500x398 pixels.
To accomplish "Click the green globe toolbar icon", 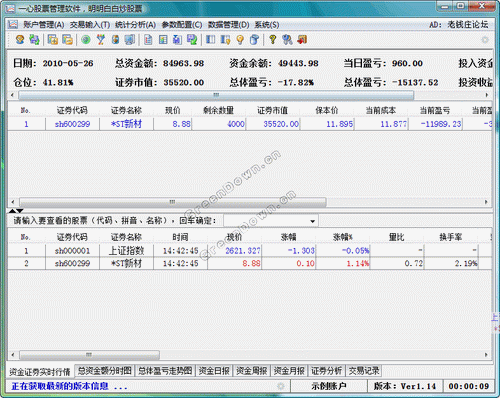I will pyautogui.click(x=86, y=40).
